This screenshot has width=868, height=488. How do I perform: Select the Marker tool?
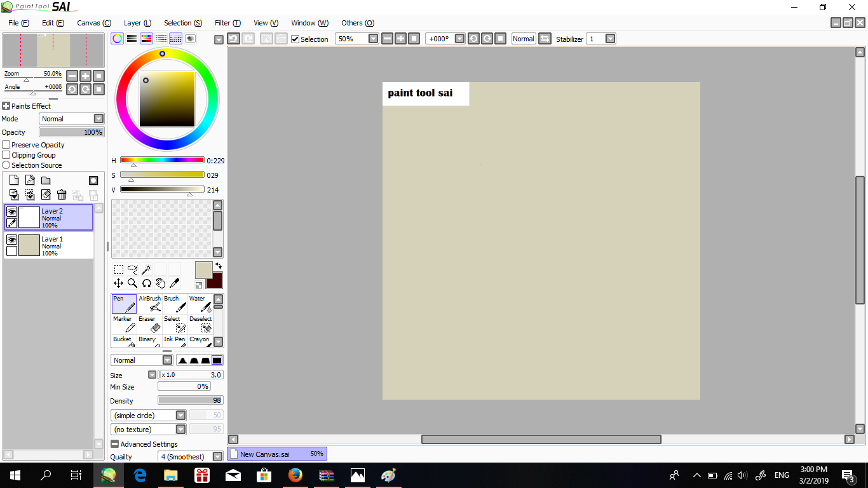tap(123, 323)
